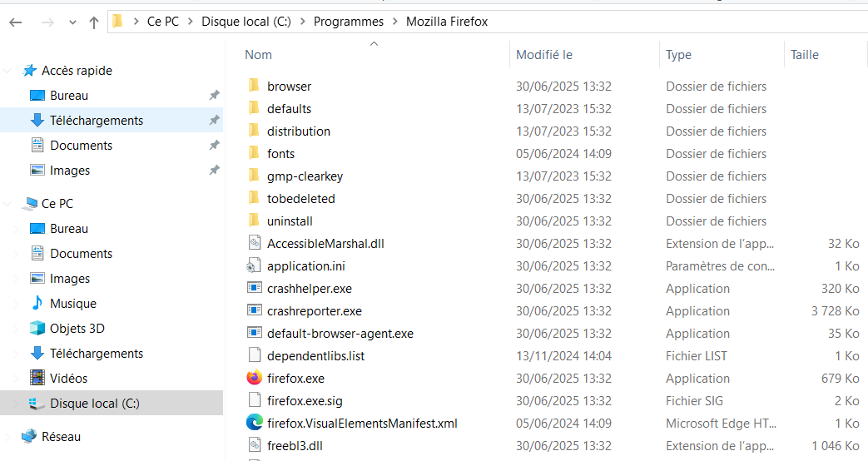Open Images under Ce PC

(70, 279)
